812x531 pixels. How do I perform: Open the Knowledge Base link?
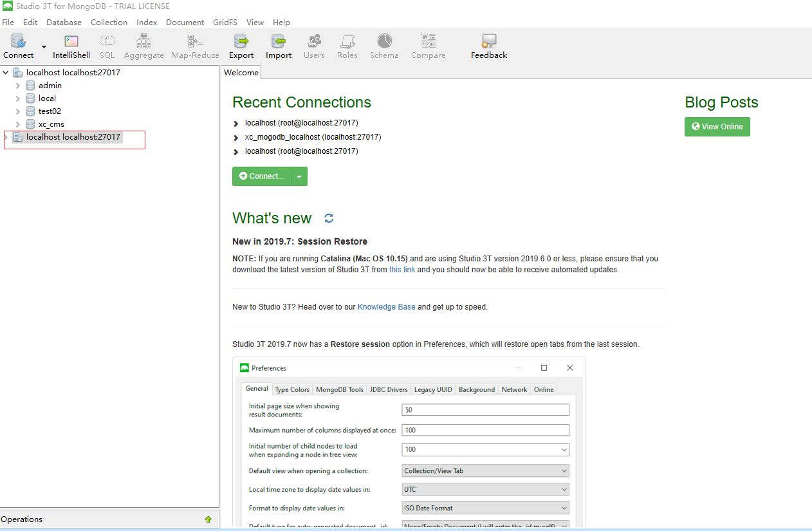coord(386,306)
